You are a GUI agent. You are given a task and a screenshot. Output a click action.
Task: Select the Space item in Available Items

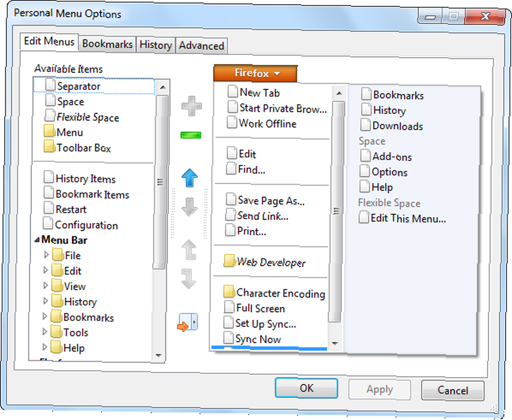(x=65, y=101)
